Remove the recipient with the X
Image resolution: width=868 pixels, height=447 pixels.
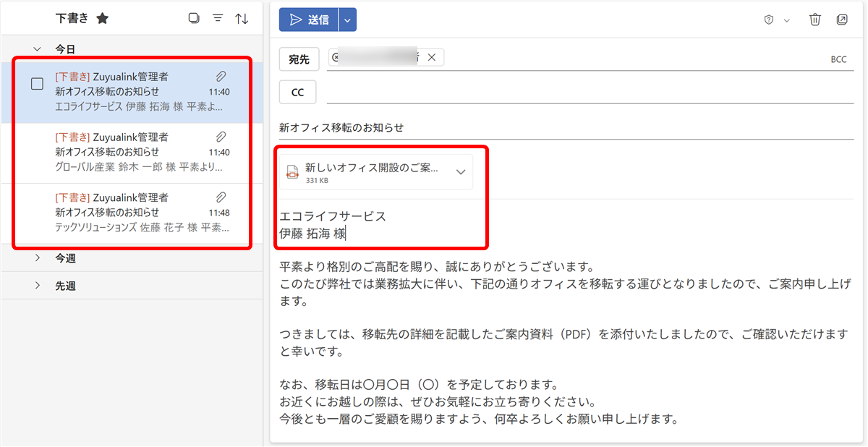(432, 58)
